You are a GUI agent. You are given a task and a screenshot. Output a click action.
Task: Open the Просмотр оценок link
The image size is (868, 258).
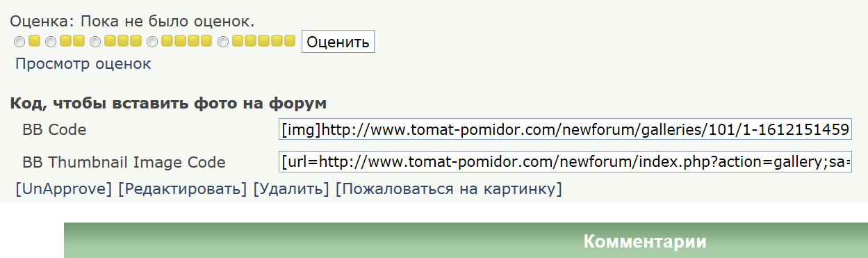click(x=83, y=64)
